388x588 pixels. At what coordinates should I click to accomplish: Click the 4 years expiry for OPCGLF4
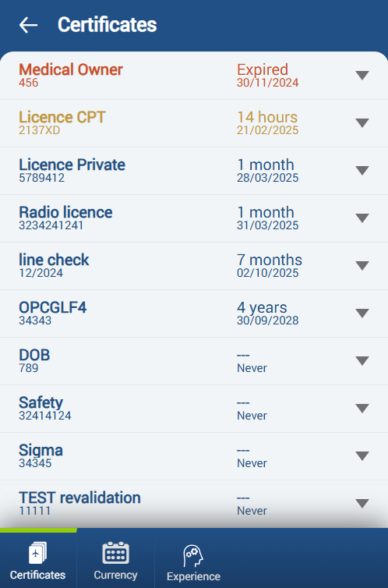coord(262,308)
